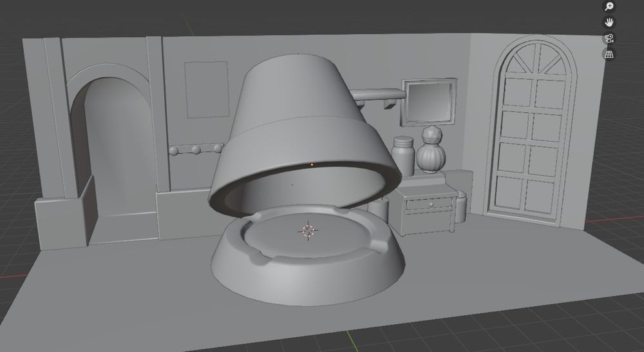
Task: Select the rectangular wall panel frame
Action: pos(207,90)
